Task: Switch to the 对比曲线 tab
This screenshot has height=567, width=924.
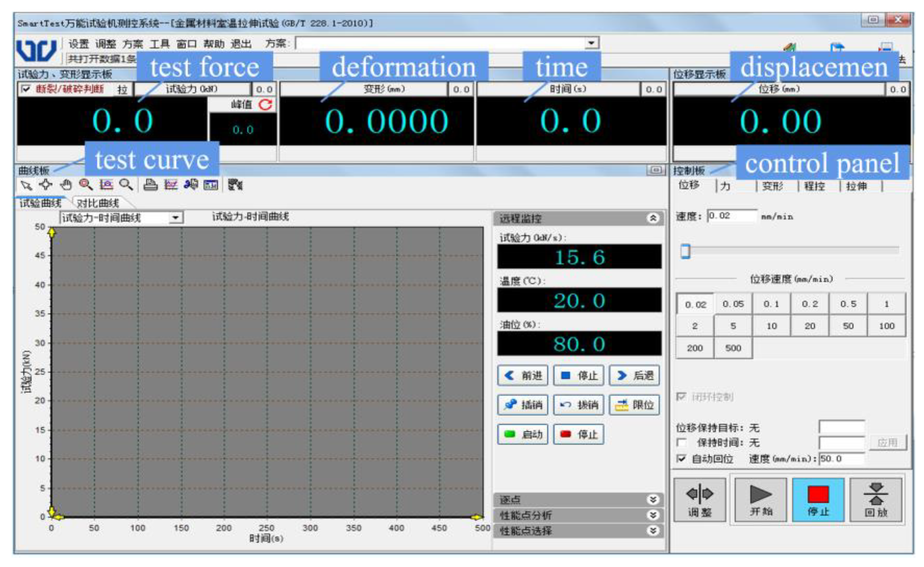Action: (98, 203)
